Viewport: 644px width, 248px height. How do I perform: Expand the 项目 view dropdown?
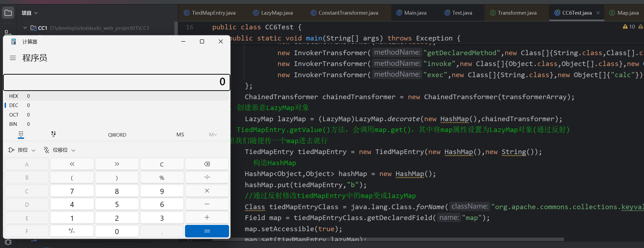[x=30, y=13]
